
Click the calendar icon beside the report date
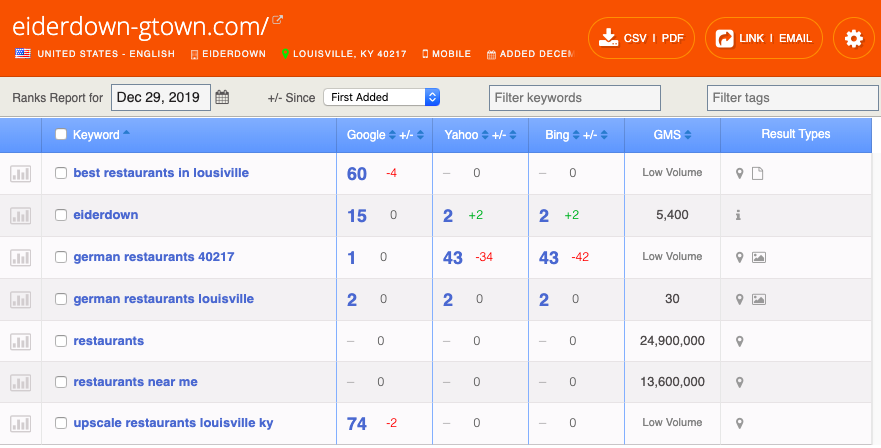222,97
